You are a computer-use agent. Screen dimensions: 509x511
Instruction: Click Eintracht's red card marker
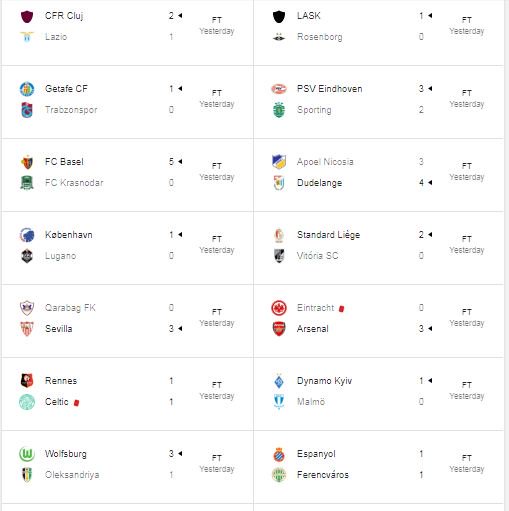pos(341,309)
